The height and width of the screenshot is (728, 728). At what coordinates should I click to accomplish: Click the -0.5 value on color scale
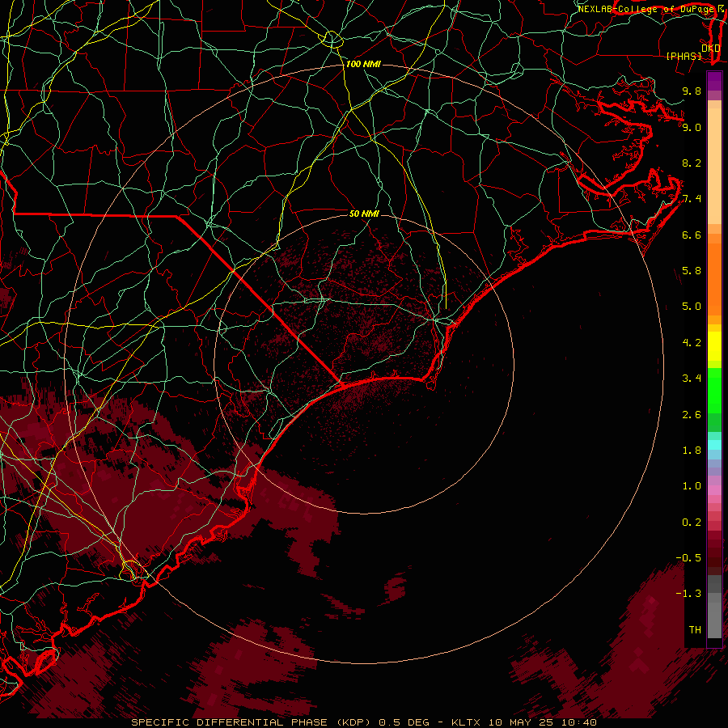pyautogui.click(x=688, y=558)
